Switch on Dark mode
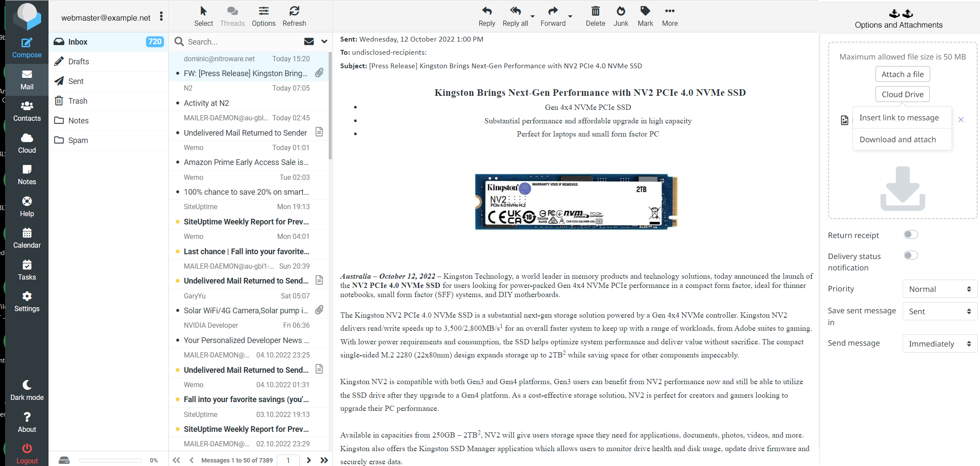 click(27, 391)
